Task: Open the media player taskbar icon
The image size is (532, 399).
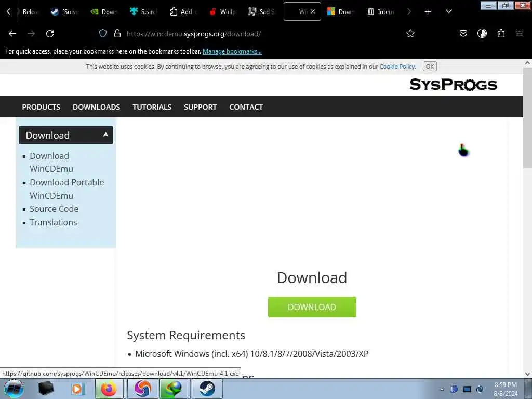Action: [77, 389]
